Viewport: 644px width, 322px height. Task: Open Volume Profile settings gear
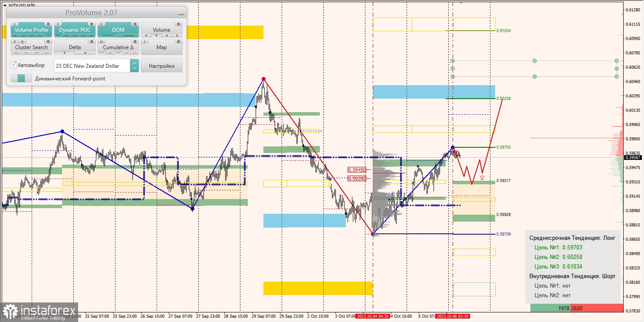(x=48, y=24)
